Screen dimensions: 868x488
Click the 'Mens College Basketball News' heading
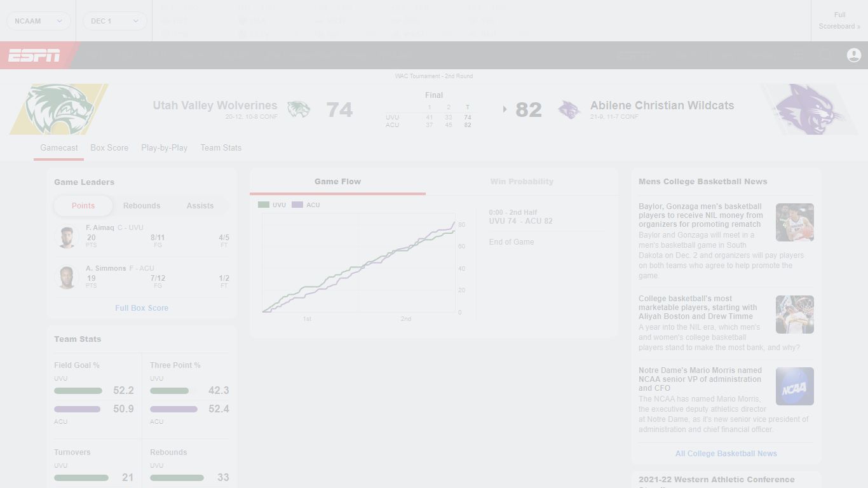click(703, 182)
